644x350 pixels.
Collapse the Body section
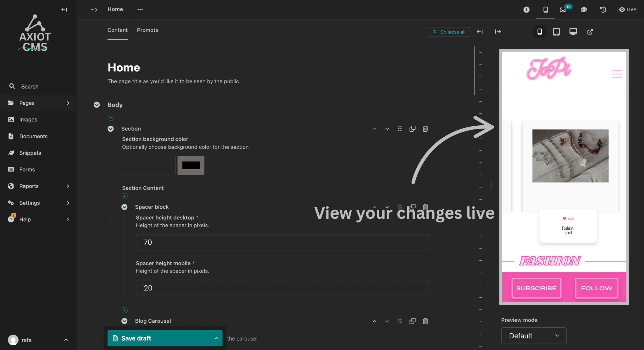tap(97, 105)
